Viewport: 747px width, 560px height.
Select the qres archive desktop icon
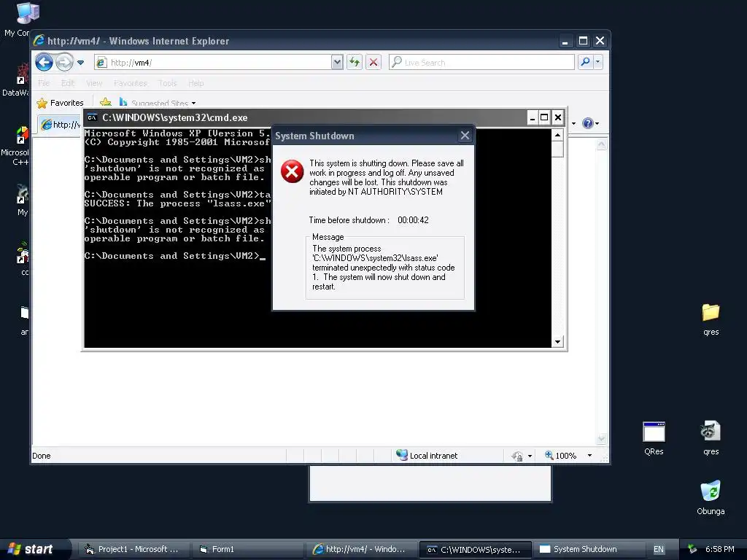(x=711, y=438)
